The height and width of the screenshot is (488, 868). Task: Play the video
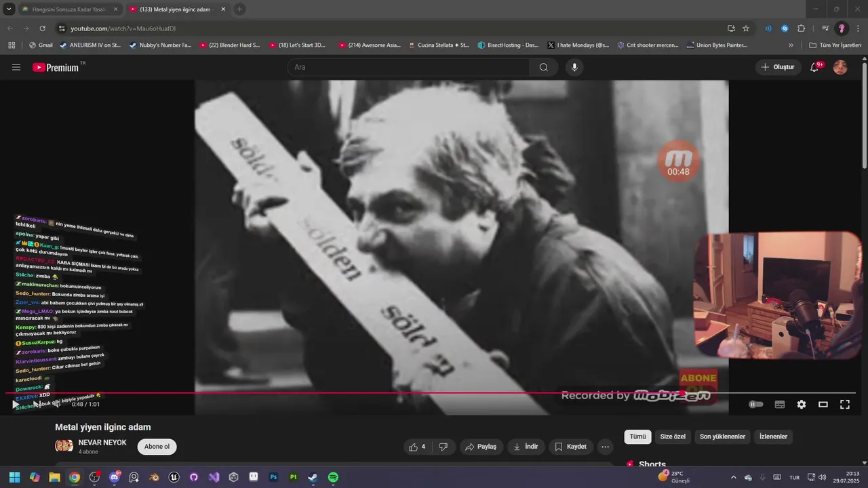pos(16,405)
